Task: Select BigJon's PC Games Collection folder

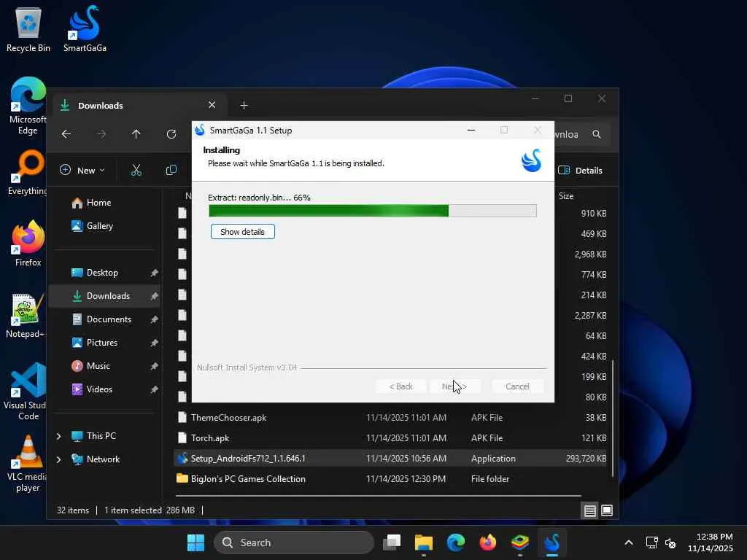Action: 391,479
